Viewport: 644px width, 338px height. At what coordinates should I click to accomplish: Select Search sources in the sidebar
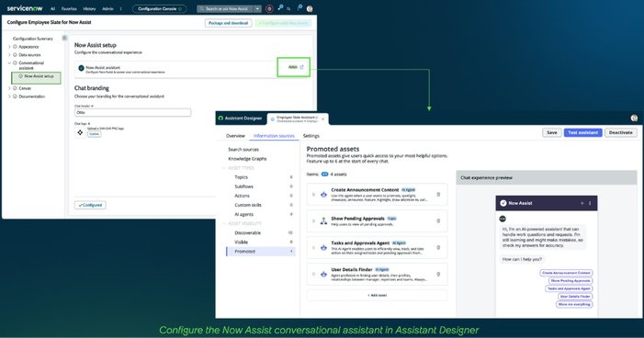(243, 150)
